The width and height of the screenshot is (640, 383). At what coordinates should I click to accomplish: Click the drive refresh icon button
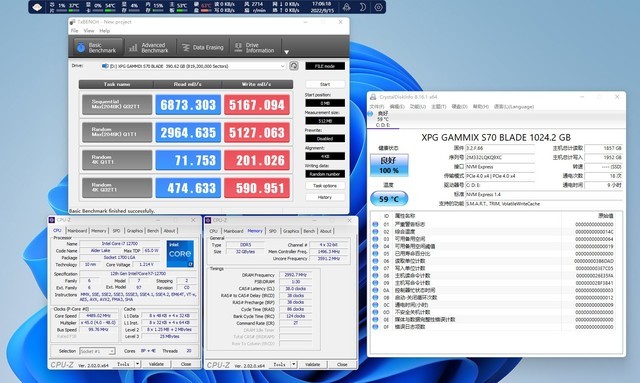[293, 66]
